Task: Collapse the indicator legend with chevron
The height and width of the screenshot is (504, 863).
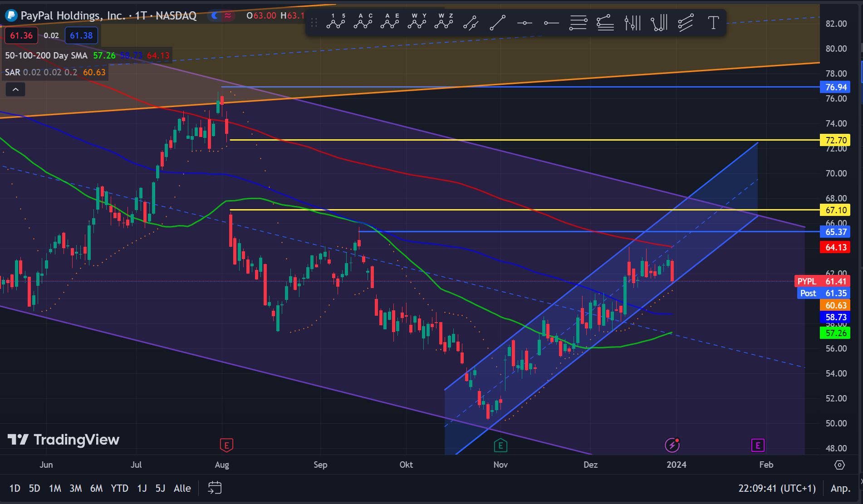Action: (x=15, y=89)
